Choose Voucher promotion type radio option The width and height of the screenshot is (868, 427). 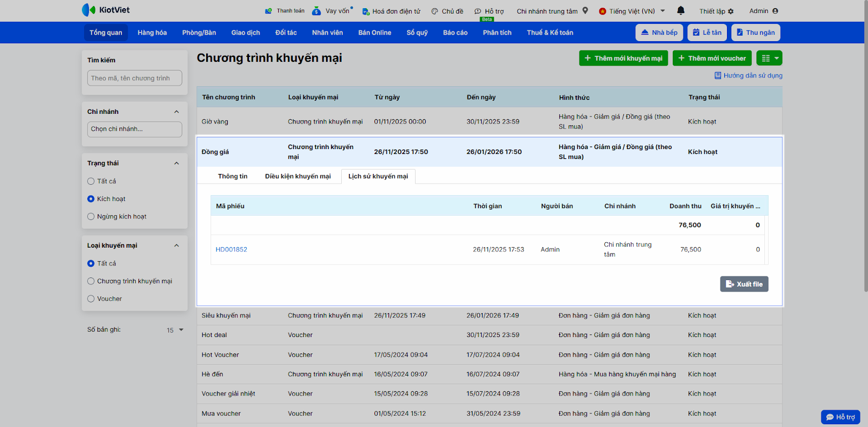(x=91, y=299)
